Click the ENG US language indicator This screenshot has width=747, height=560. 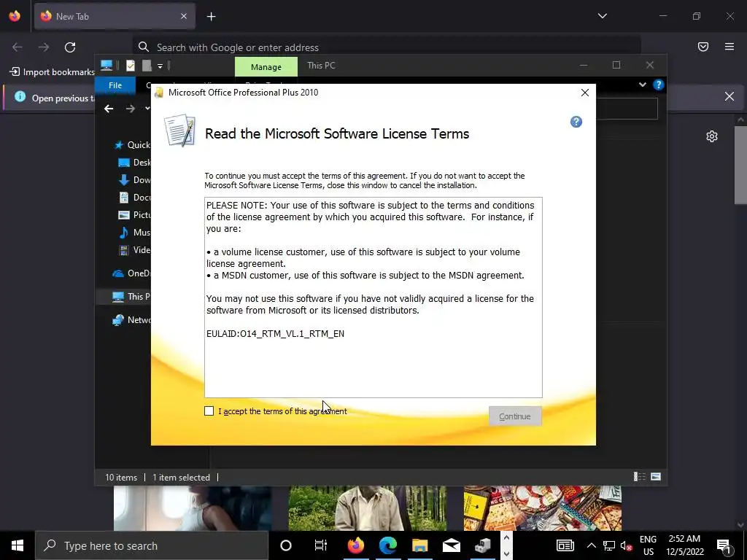click(648, 545)
